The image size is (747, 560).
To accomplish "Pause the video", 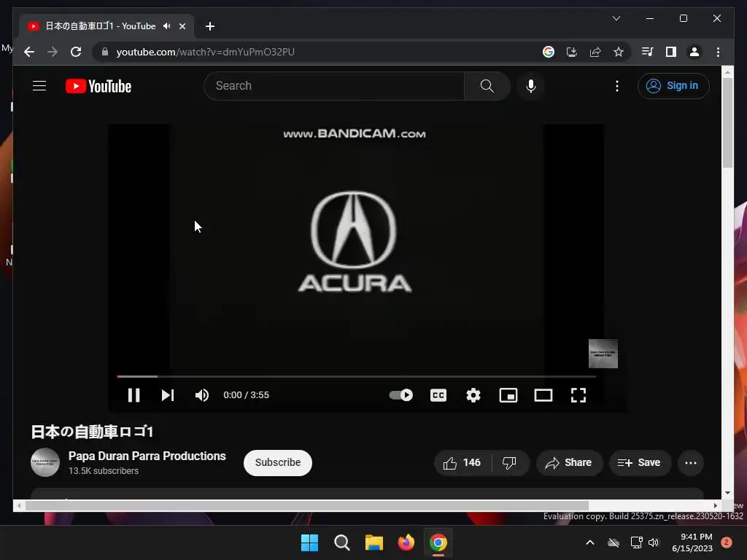I will pos(134,395).
